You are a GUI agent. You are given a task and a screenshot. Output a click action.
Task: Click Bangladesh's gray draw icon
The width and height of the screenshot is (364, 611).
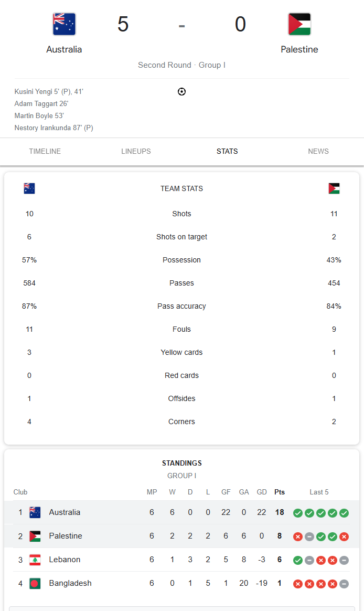point(344,584)
